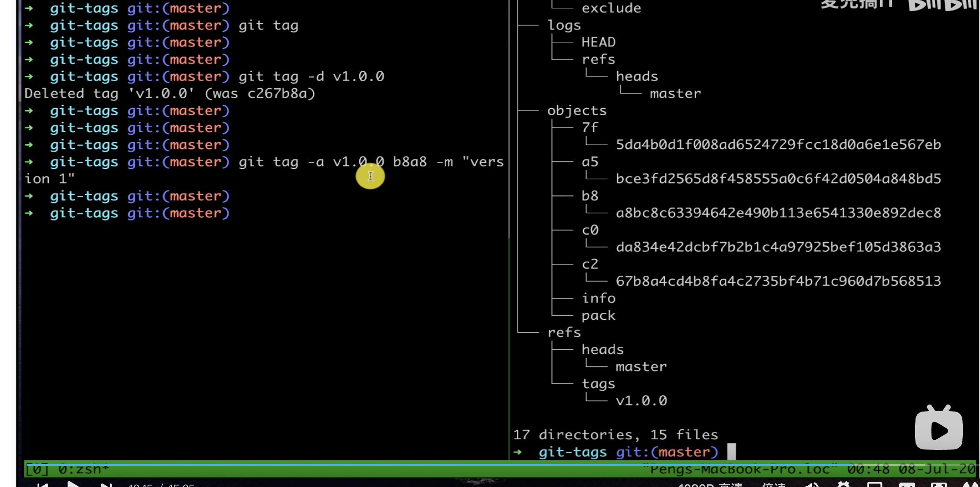Open the 倍速 playback speed menu
Screen dimensions: 980x487
(x=773, y=485)
